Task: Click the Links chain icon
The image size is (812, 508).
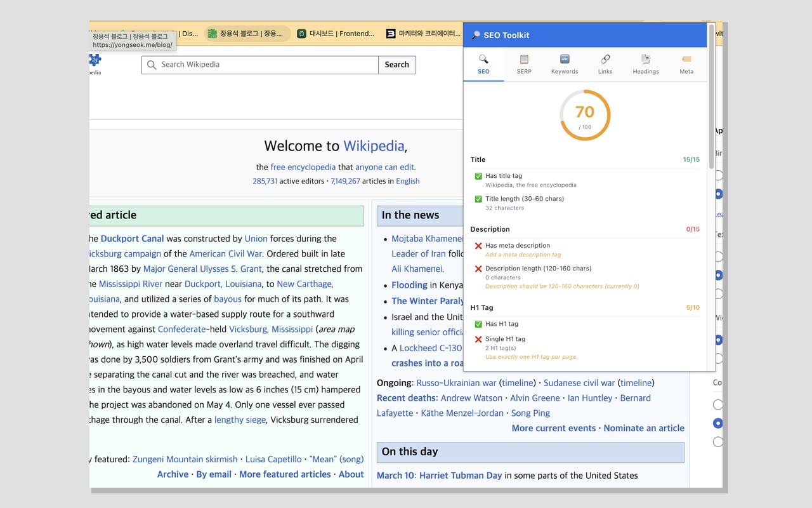Action: click(x=605, y=59)
